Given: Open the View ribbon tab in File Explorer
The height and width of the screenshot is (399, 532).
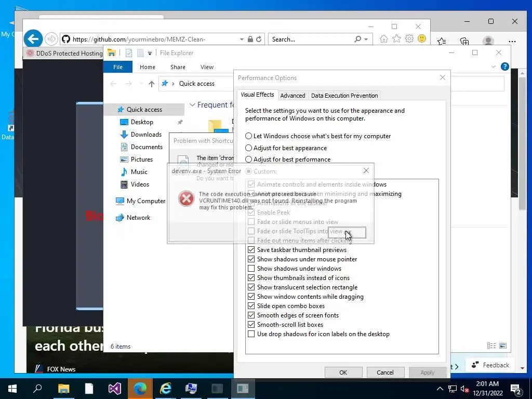Looking at the screenshot, I should click(207, 67).
